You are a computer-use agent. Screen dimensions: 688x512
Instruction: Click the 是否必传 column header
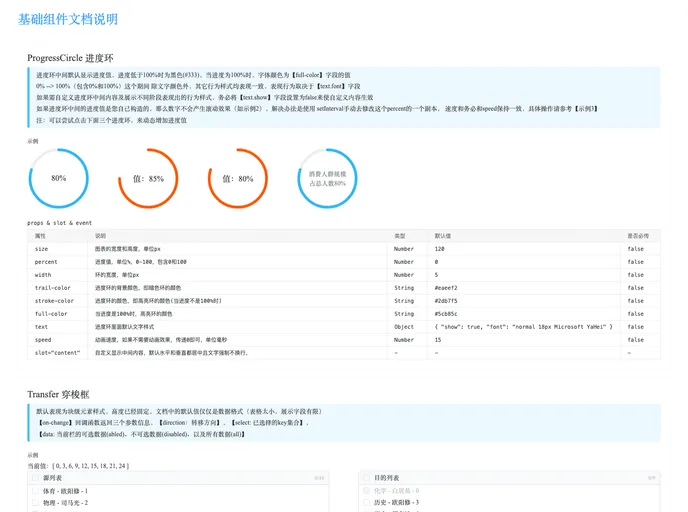coord(636,235)
